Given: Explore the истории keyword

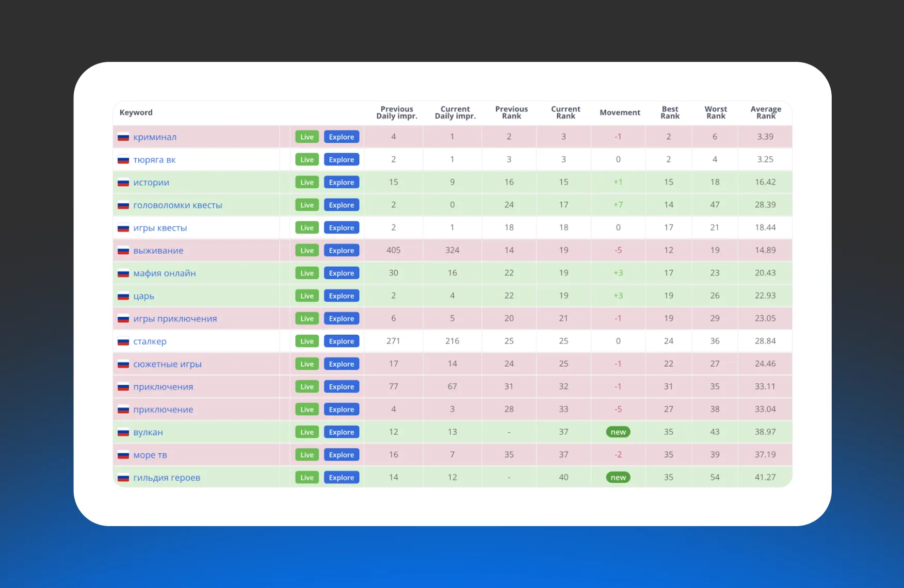Looking at the screenshot, I should (342, 183).
